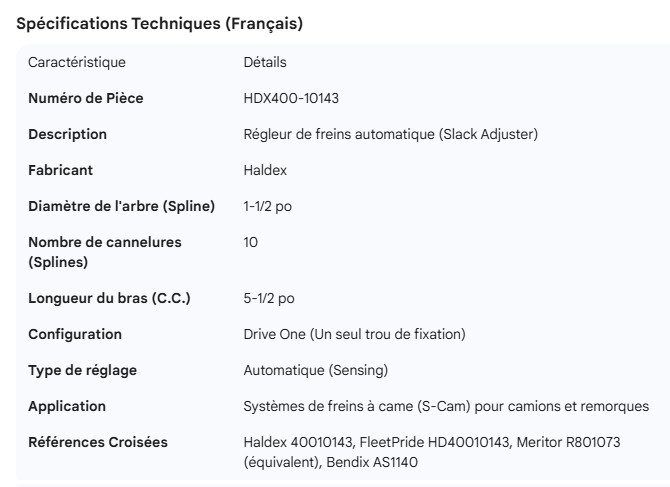Select the Description row label
The height and width of the screenshot is (487, 670).
coord(67,134)
